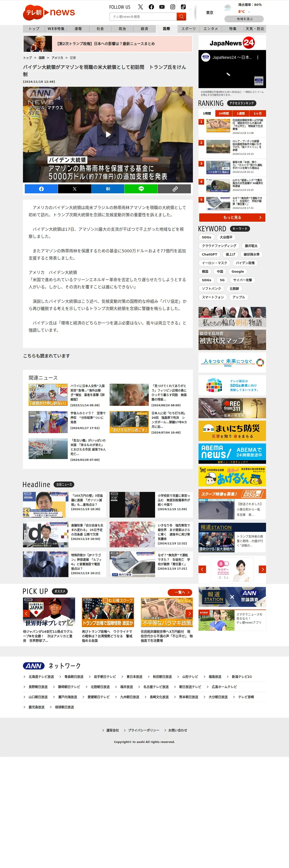Open 私たちの輪島朝市物語 banner
This screenshot has width=289, height=868.
(x=232, y=317)
